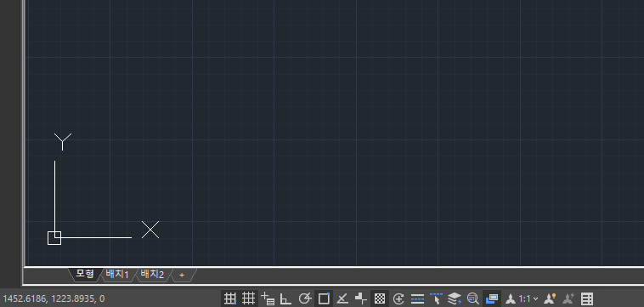Toggle blue overlapping rectangles icon
Viewport: 644px width, 307px height.
coord(492,298)
